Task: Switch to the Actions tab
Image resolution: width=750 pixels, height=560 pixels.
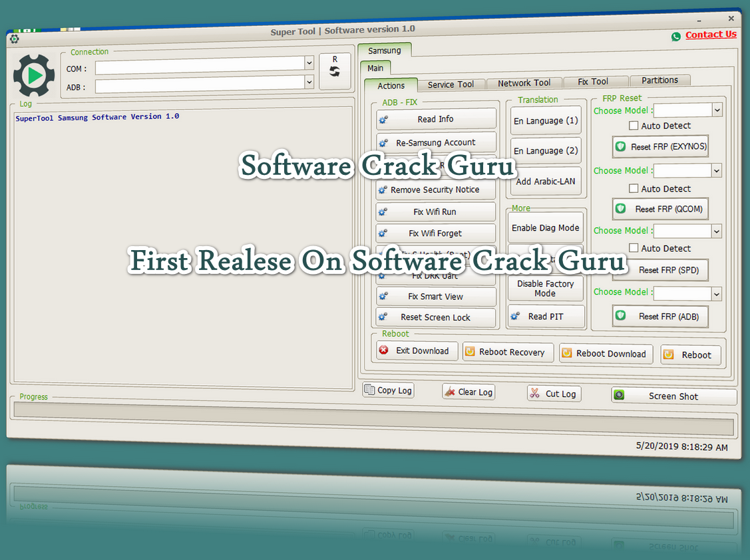Action: click(391, 86)
